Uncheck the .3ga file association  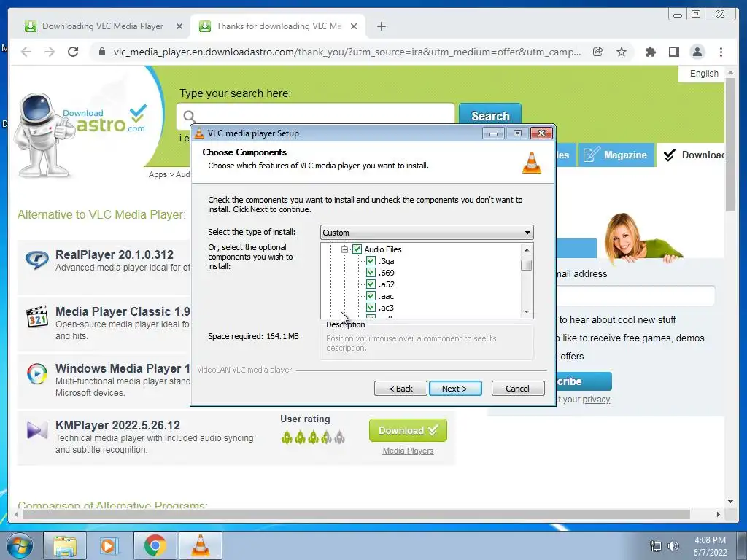pyautogui.click(x=371, y=261)
